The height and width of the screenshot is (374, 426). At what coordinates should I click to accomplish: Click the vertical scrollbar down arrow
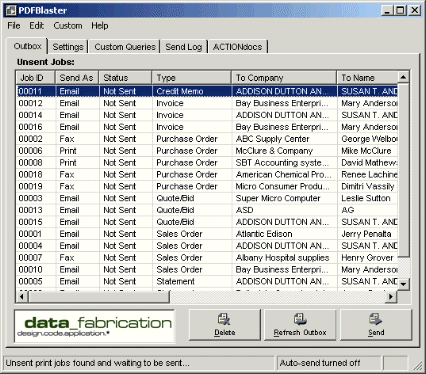click(403, 284)
